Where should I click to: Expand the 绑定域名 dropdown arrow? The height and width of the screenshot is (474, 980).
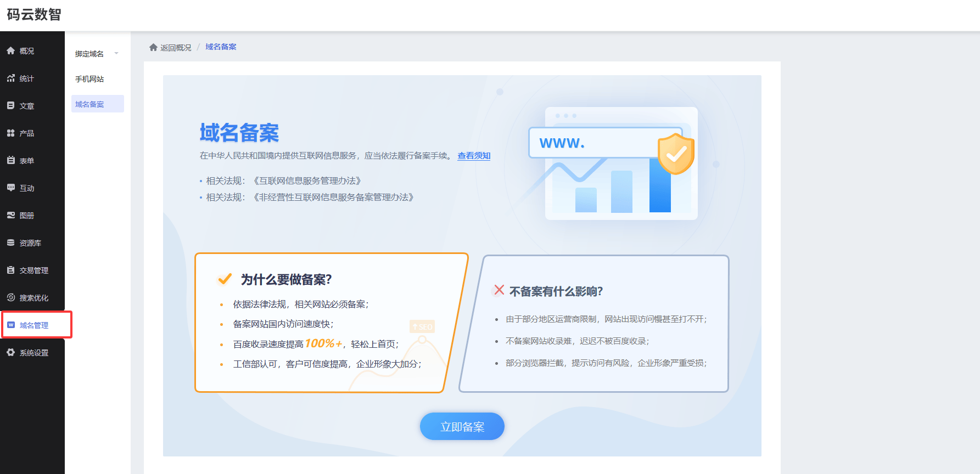pos(116,53)
